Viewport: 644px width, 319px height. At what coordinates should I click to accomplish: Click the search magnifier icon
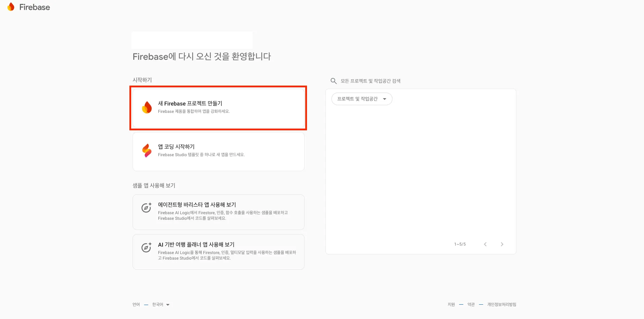(x=334, y=81)
